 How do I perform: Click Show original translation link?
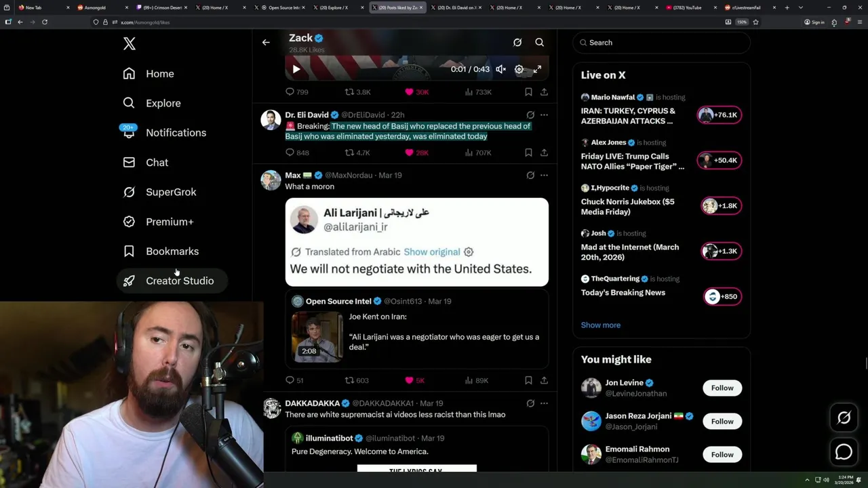pos(432,251)
